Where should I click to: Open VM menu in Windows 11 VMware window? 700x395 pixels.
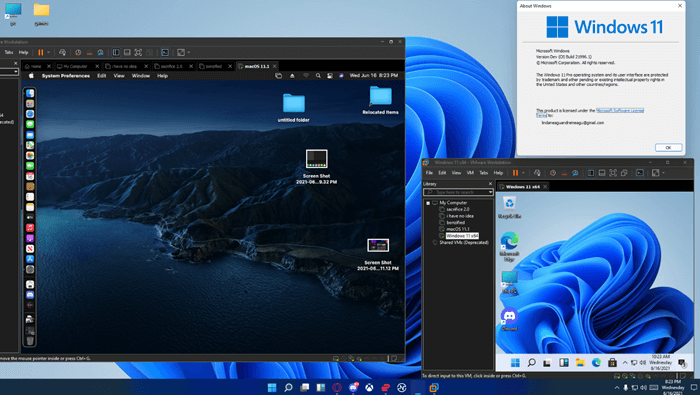click(470, 173)
